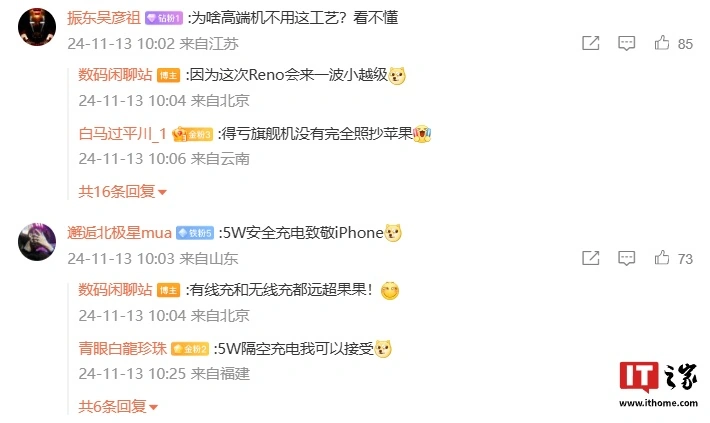Click 振东吴彦祖's Iron Man avatar

click(37, 27)
